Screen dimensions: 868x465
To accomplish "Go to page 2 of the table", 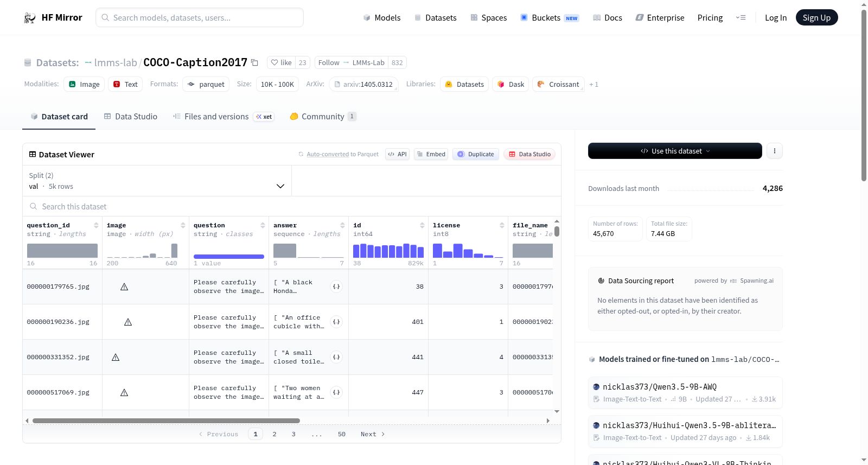I will [275, 434].
